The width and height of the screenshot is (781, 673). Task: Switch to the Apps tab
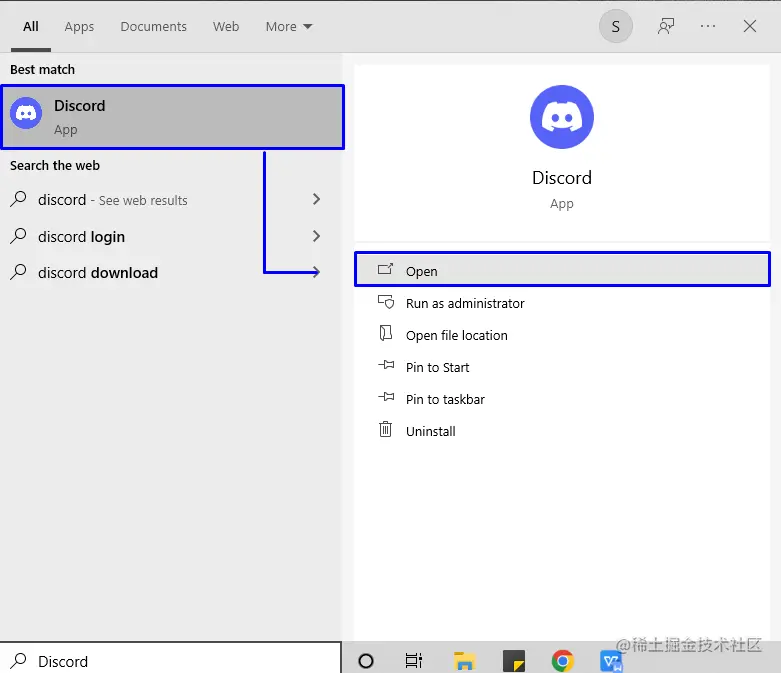click(79, 26)
